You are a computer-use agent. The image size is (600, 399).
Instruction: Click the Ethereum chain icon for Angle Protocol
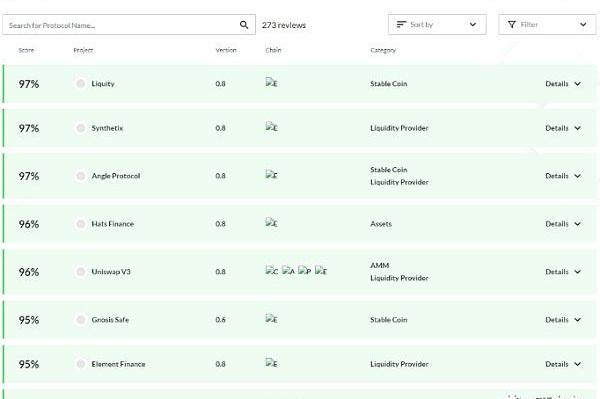pyautogui.click(x=271, y=175)
